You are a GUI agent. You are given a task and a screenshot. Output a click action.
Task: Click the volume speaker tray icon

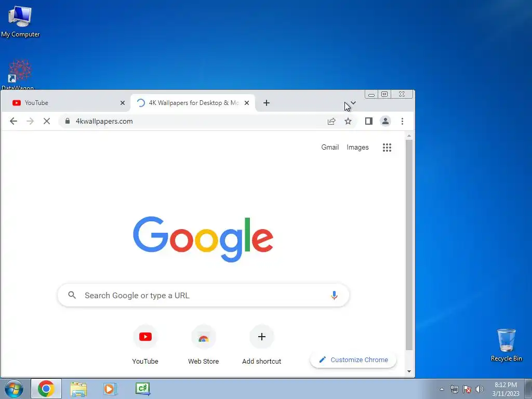[480, 389]
